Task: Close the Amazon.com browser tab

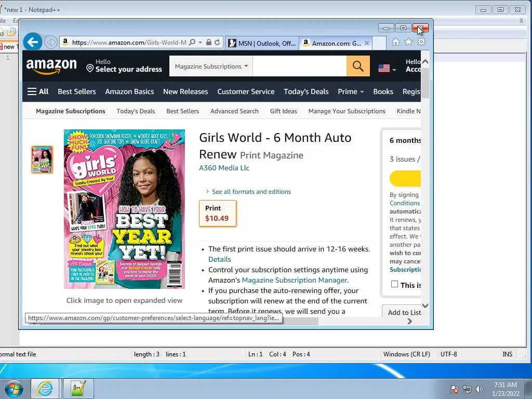Action: click(367, 44)
